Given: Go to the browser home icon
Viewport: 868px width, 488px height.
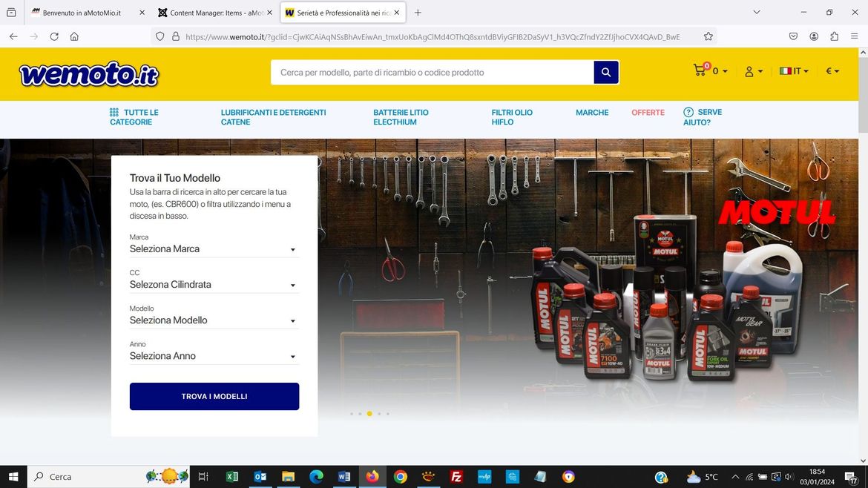Looking at the screenshot, I should pyautogui.click(x=74, y=36).
